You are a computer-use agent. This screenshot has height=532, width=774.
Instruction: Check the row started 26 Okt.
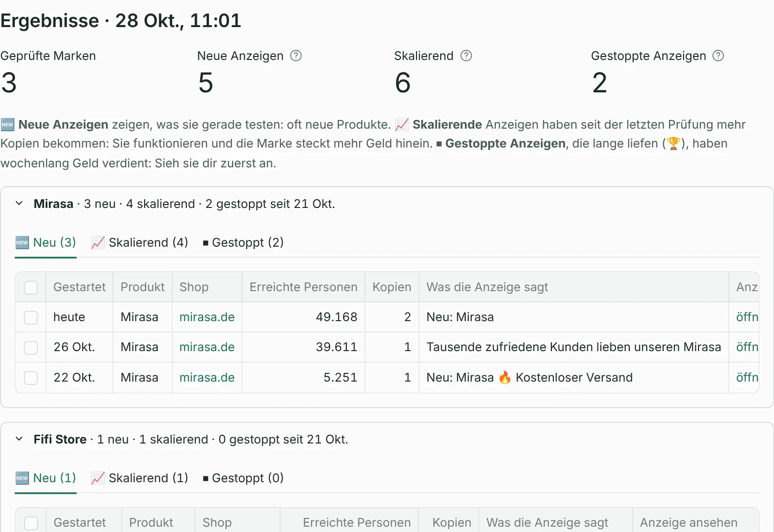(x=31, y=347)
